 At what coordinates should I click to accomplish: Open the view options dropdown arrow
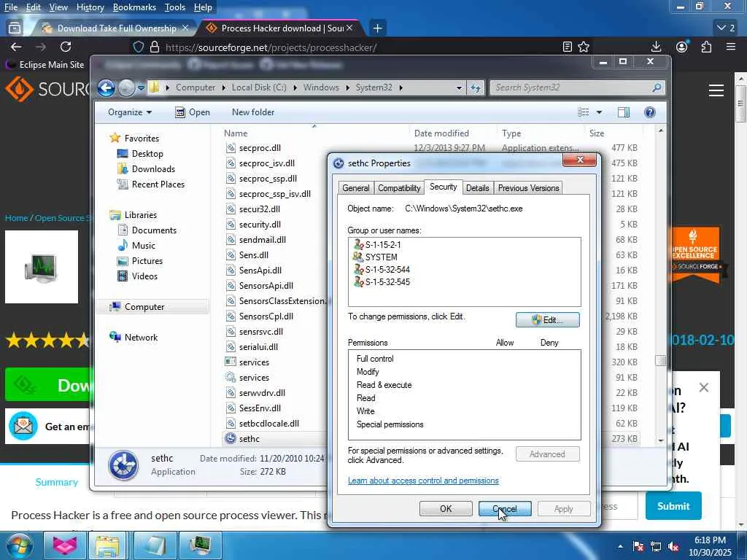tap(599, 112)
